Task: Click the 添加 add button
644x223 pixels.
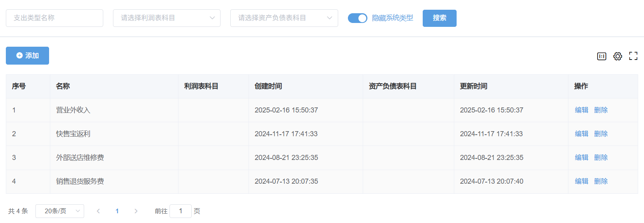Action: 27,56
